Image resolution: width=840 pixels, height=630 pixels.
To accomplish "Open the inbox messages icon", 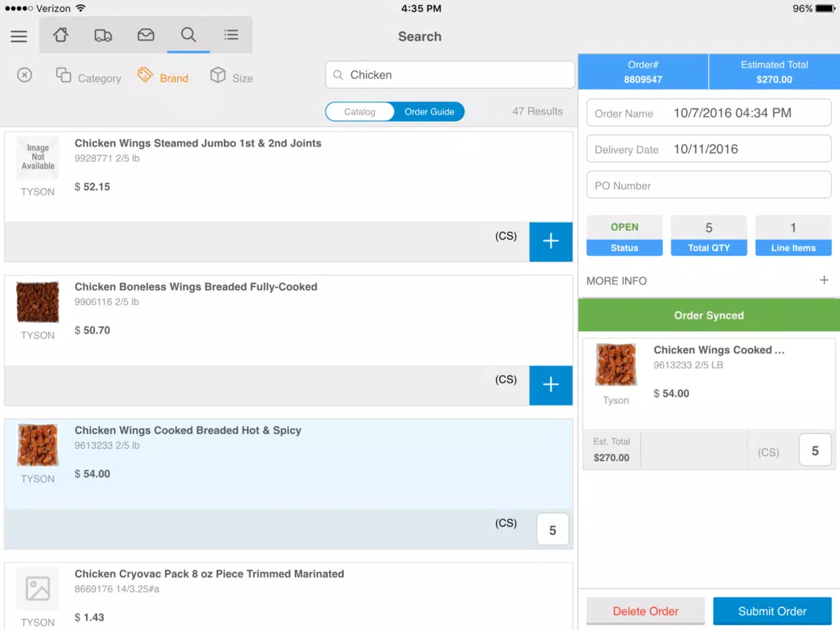I will [x=146, y=35].
